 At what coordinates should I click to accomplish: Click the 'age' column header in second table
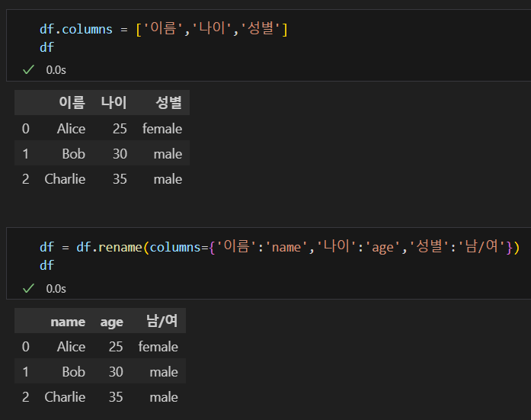(112, 322)
